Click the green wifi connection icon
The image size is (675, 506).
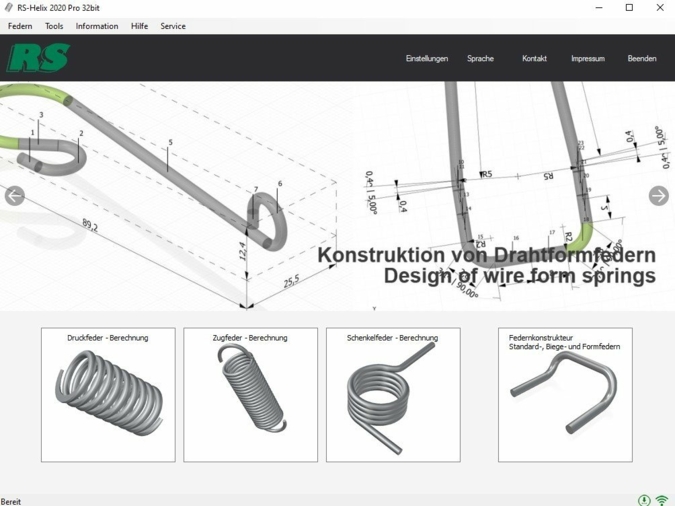coord(662,500)
